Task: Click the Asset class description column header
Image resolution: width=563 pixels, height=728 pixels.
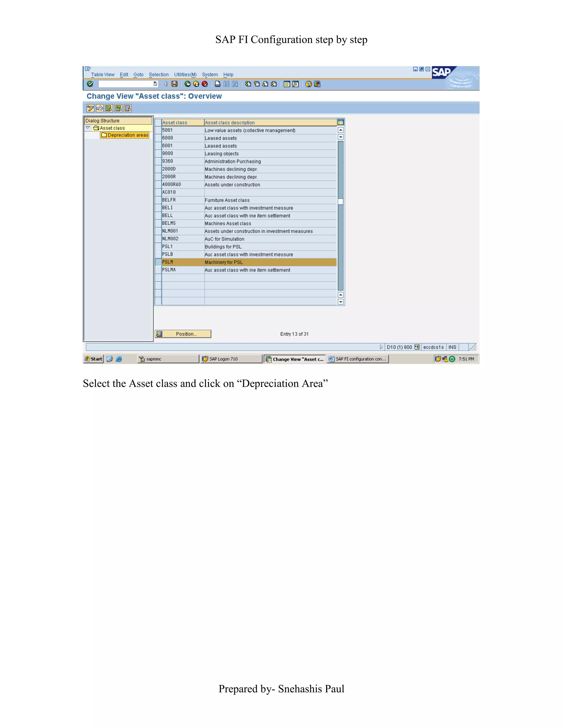Action: pos(271,123)
